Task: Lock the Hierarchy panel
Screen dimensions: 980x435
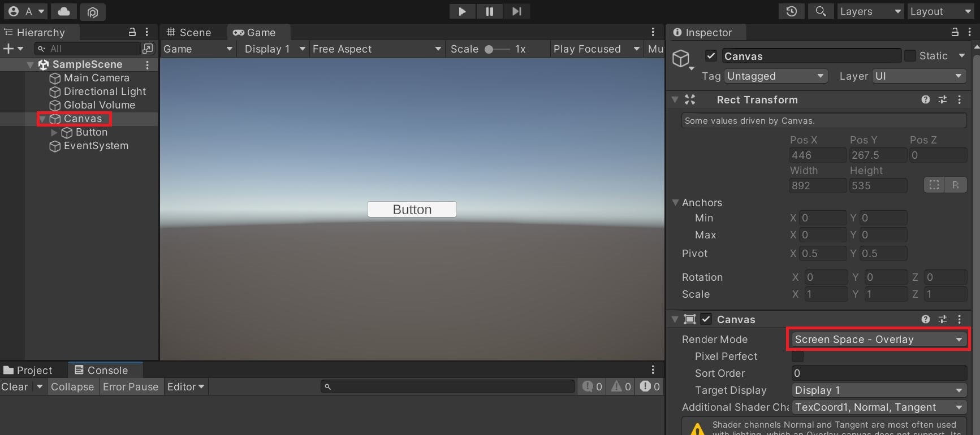Action: 132,32
